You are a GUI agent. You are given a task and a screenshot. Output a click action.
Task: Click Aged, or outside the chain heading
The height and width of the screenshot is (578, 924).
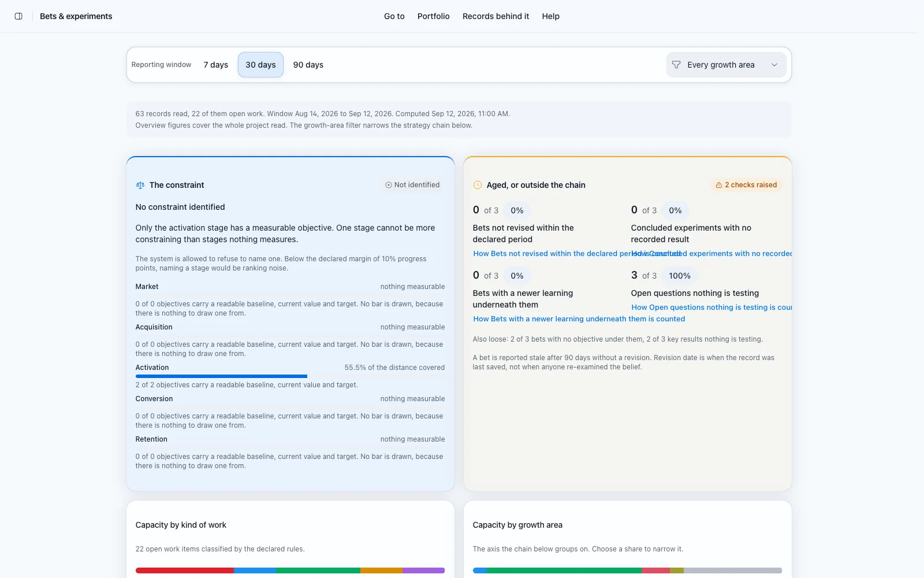tap(536, 185)
